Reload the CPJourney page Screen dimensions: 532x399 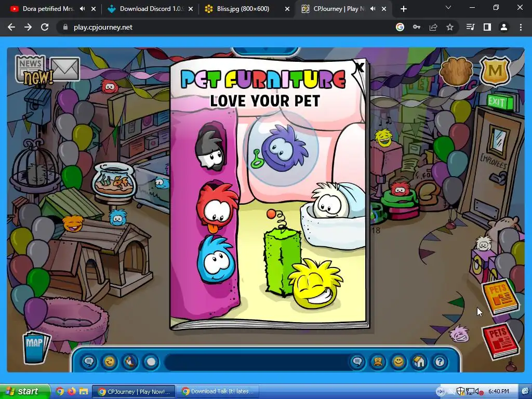pyautogui.click(x=45, y=27)
